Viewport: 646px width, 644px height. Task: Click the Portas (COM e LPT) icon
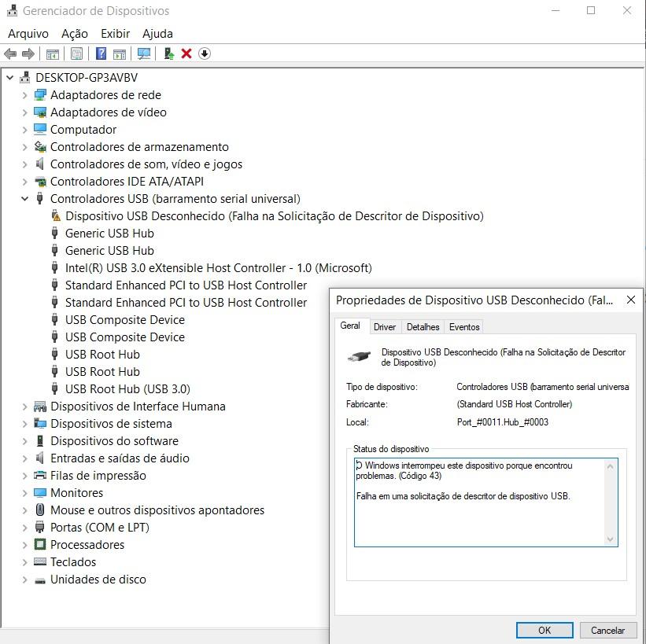coord(40,527)
